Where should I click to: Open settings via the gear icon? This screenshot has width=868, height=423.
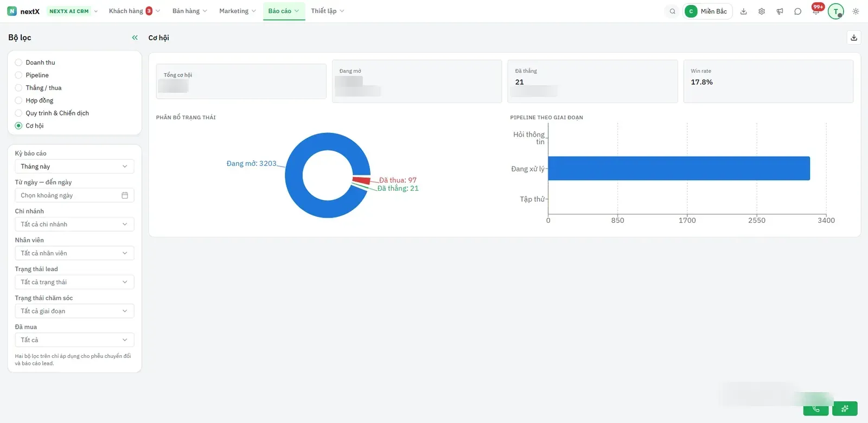click(762, 11)
